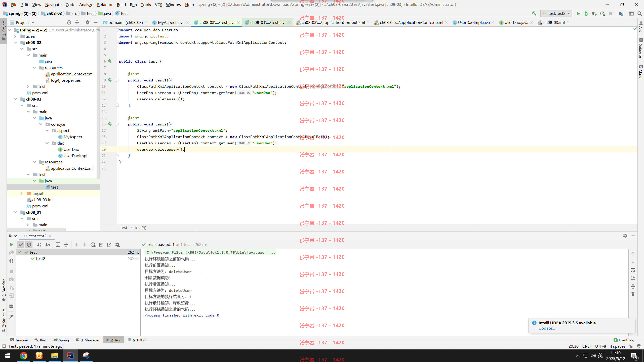Open run configuration dropdown test.test2

(556, 14)
